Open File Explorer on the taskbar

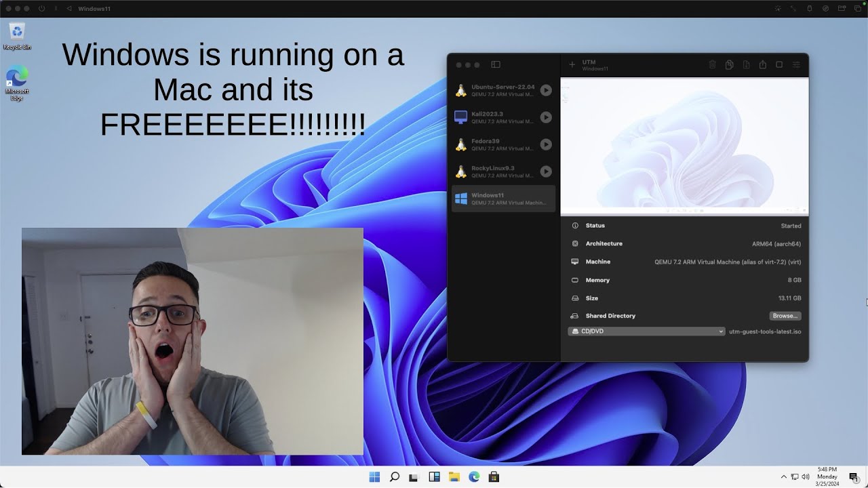(x=454, y=477)
